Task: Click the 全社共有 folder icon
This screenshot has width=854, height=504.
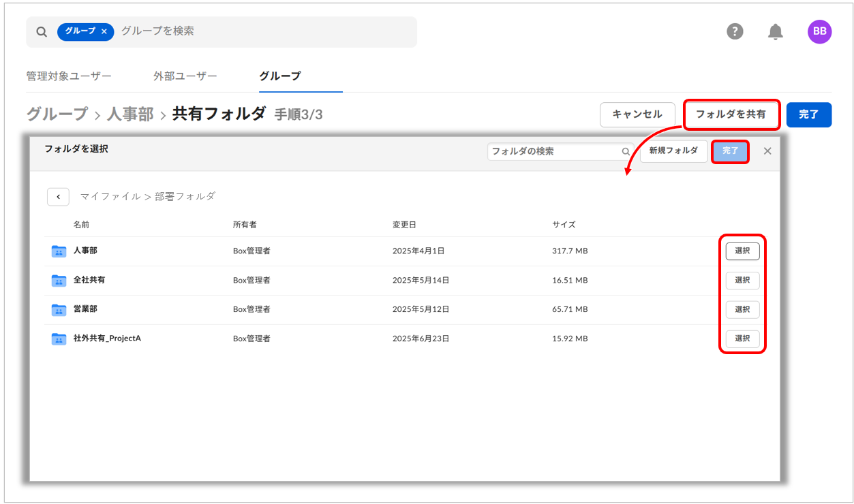Action: click(x=59, y=281)
